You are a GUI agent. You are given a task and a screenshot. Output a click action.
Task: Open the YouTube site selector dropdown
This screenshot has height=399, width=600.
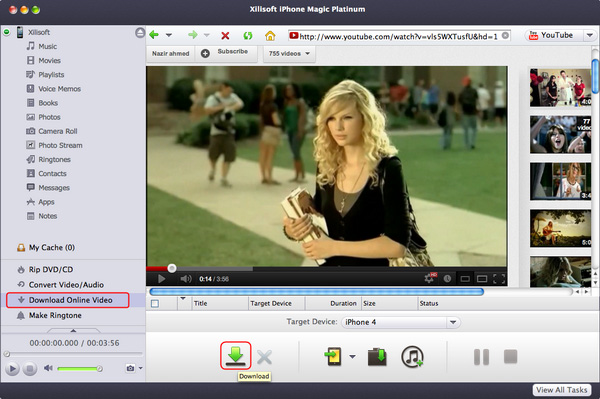tap(590, 36)
